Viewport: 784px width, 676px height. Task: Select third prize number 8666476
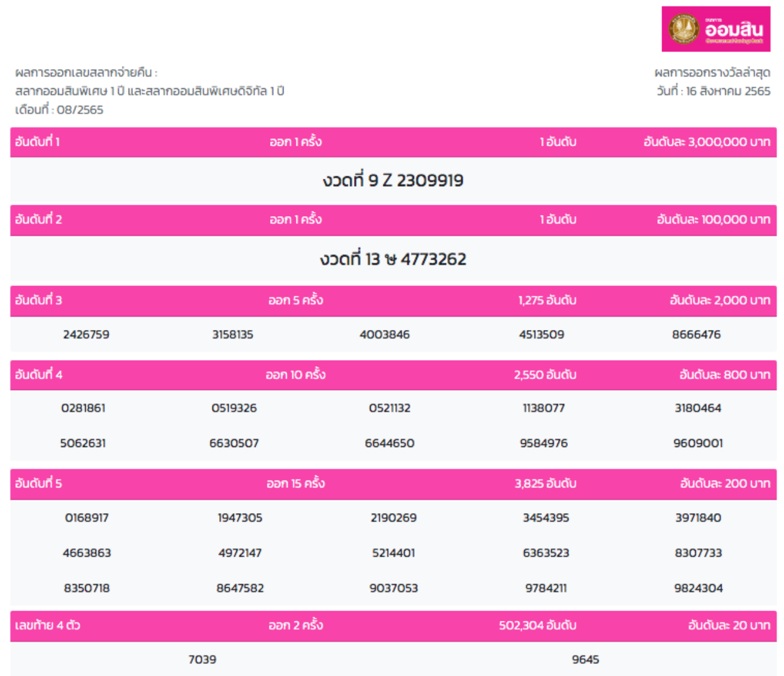tap(696, 335)
